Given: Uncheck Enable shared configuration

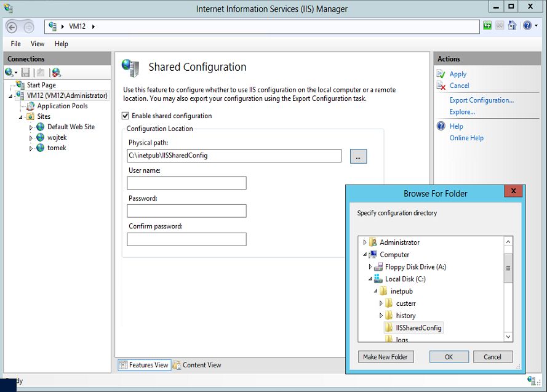Looking at the screenshot, I should click(126, 116).
